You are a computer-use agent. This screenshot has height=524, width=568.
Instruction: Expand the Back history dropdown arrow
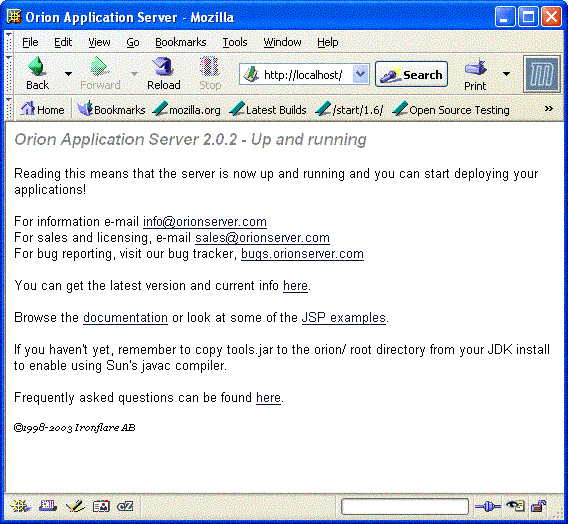coord(68,74)
